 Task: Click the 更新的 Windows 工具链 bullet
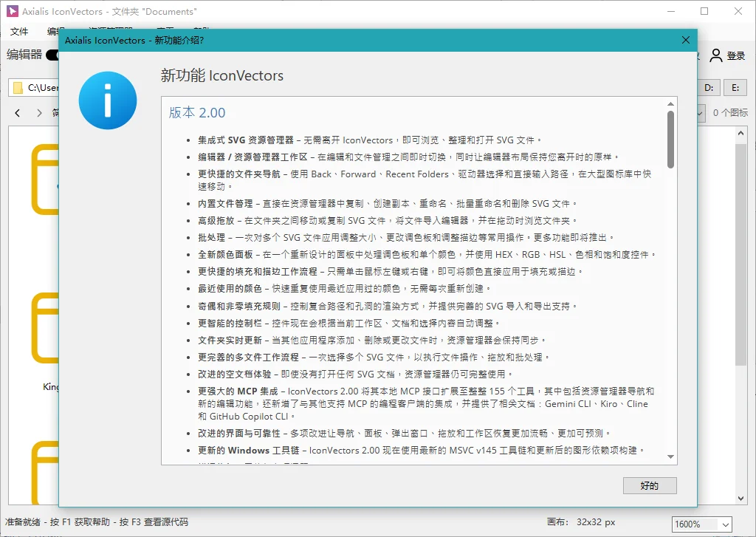pos(421,450)
